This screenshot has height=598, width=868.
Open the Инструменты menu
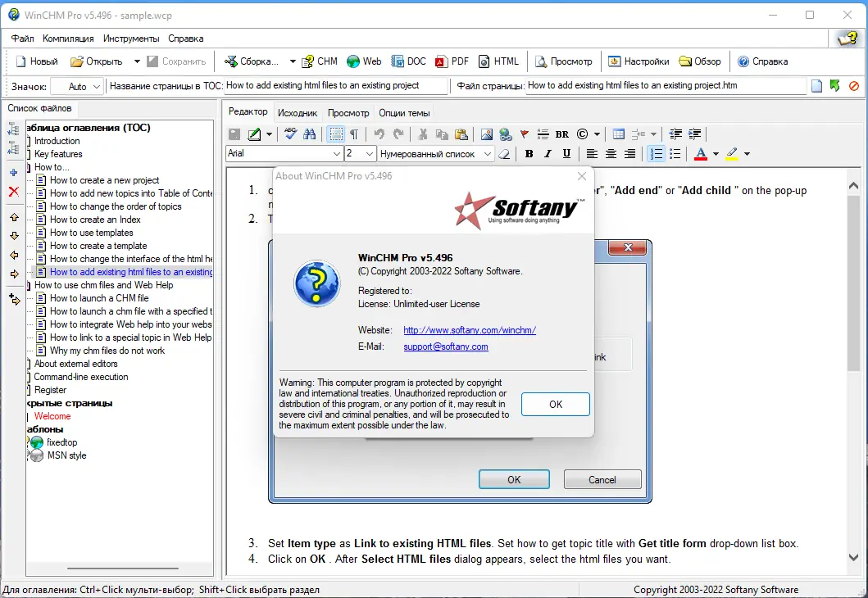131,39
